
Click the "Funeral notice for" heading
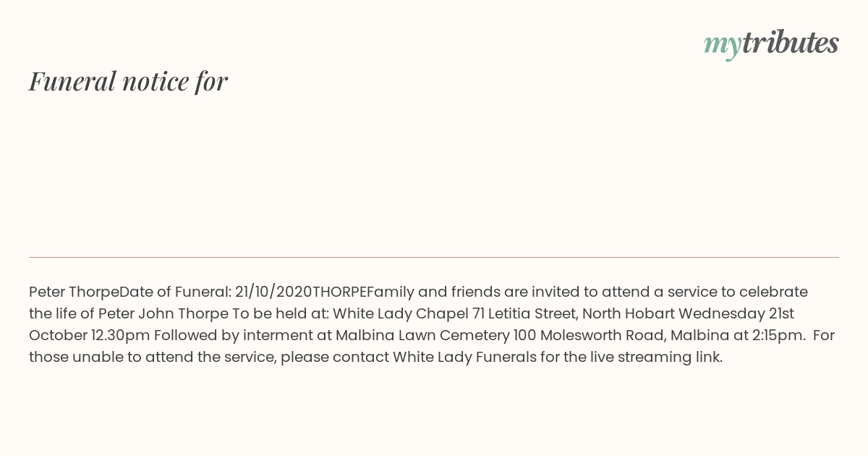pyautogui.click(x=128, y=81)
